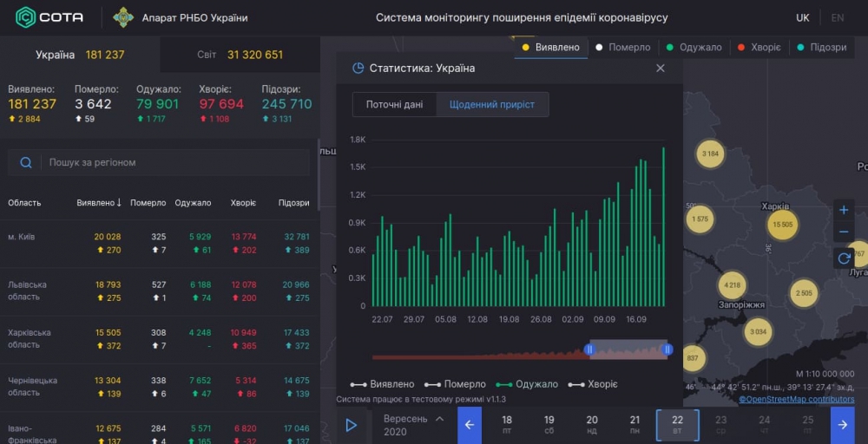This screenshot has width=868, height=444.
Task: Switch language to EN
Action: click(x=837, y=18)
